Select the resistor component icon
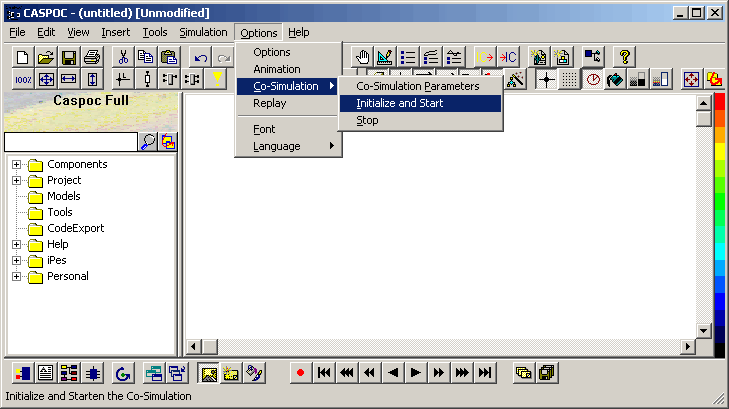This screenshot has height=409, width=729. click(x=147, y=79)
